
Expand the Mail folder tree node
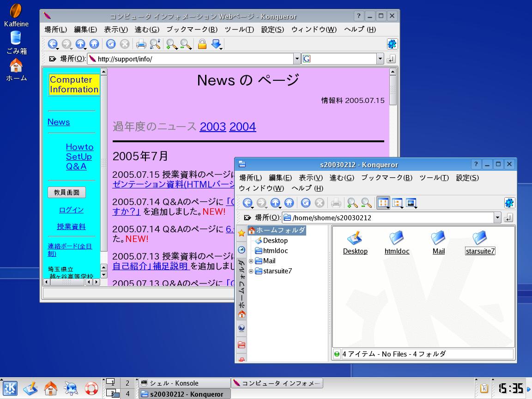[251, 261]
